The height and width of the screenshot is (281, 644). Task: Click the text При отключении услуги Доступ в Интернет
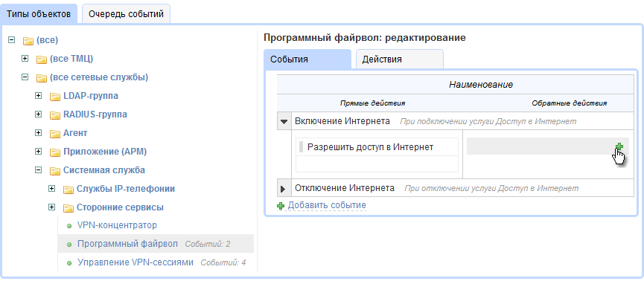[x=491, y=189]
